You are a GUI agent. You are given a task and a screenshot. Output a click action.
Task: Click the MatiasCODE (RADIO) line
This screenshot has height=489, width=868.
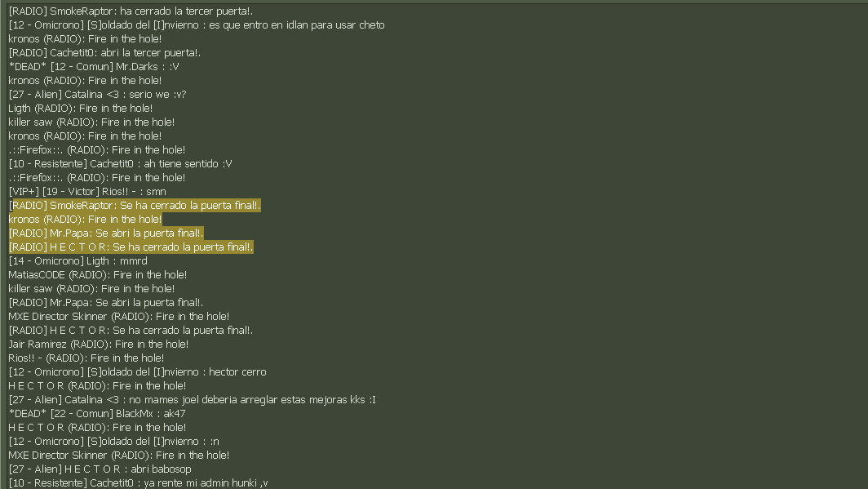(97, 274)
